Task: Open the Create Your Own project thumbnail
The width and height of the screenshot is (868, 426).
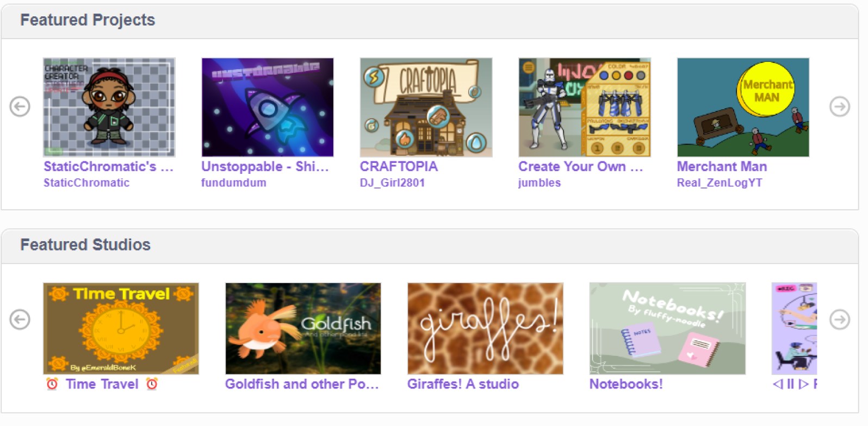Action: point(585,108)
